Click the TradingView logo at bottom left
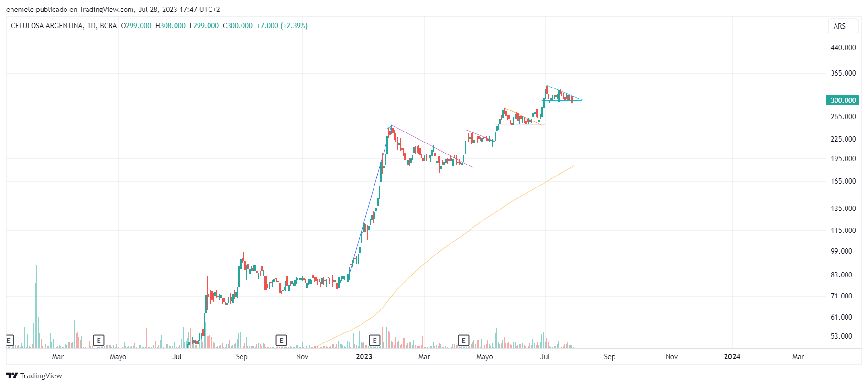868x386 pixels. (34, 375)
